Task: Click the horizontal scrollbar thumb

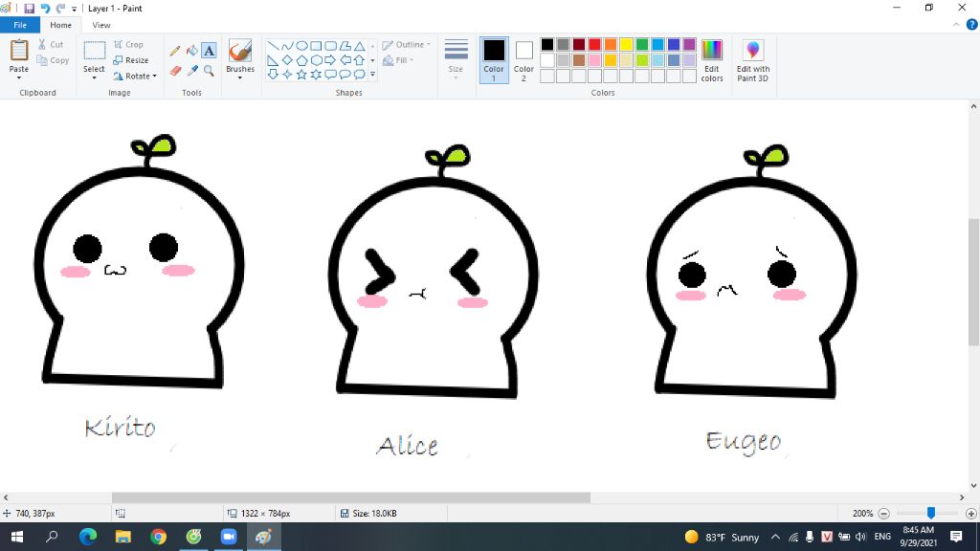Action: 351,497
